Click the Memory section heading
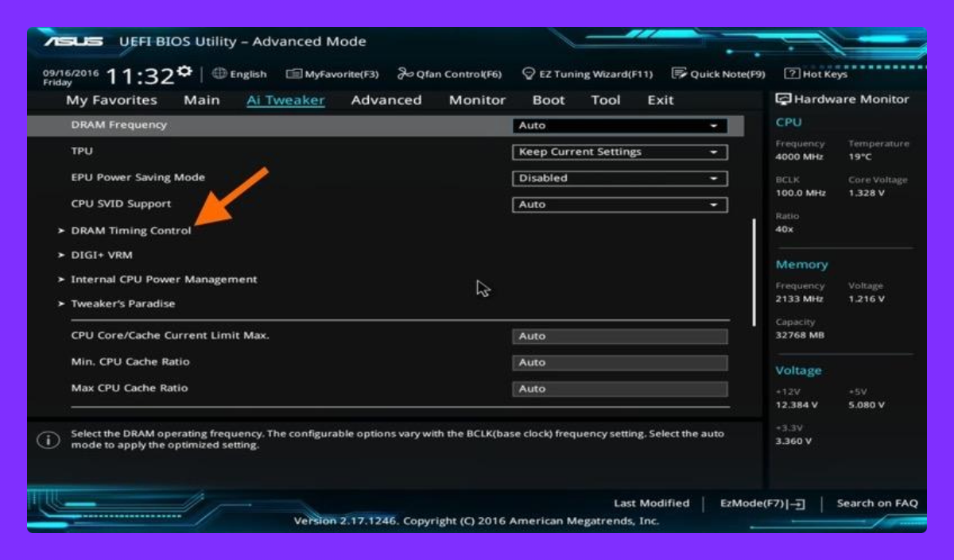 (x=801, y=265)
